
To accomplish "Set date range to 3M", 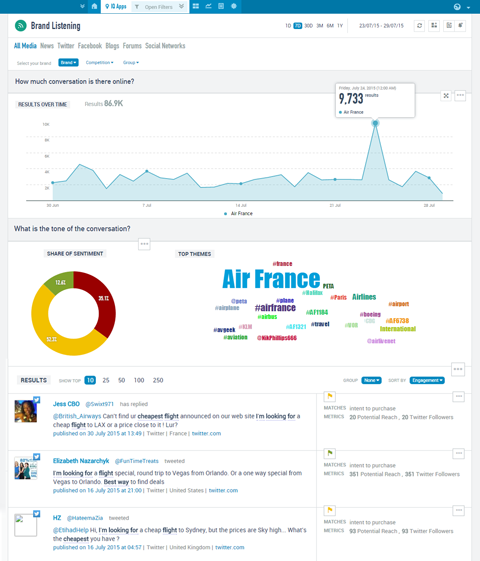I will click(x=320, y=26).
